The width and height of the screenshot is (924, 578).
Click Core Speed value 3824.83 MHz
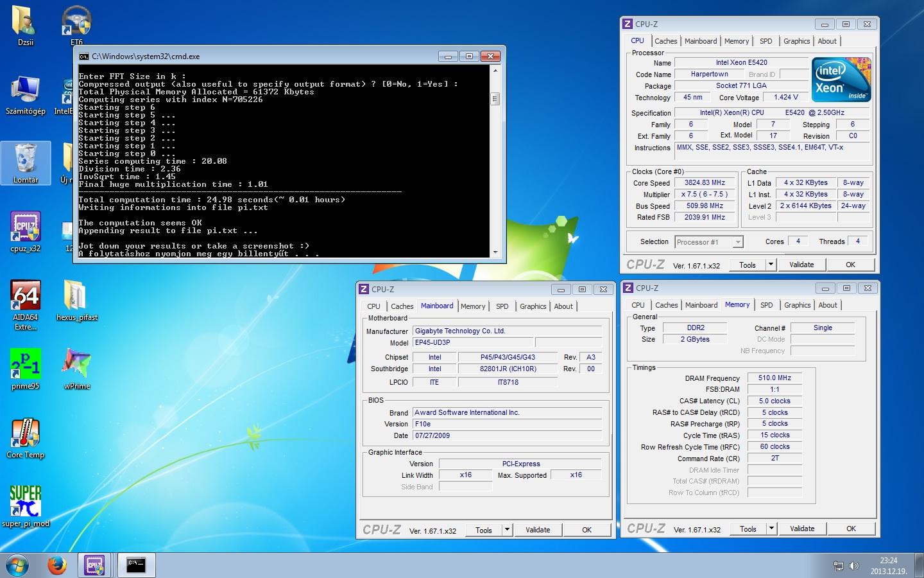pos(705,182)
